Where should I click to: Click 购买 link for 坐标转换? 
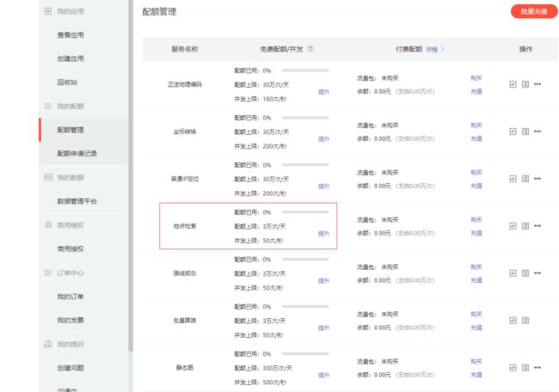(x=476, y=126)
